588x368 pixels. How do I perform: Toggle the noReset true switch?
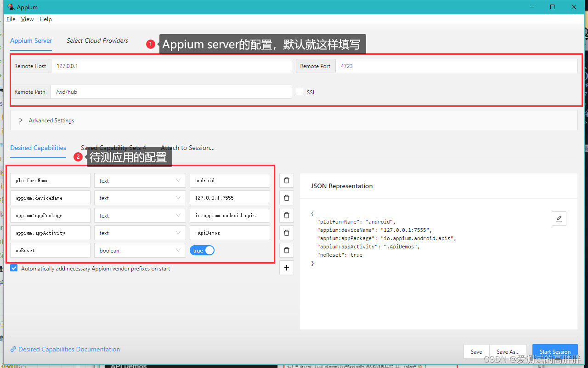[202, 250]
